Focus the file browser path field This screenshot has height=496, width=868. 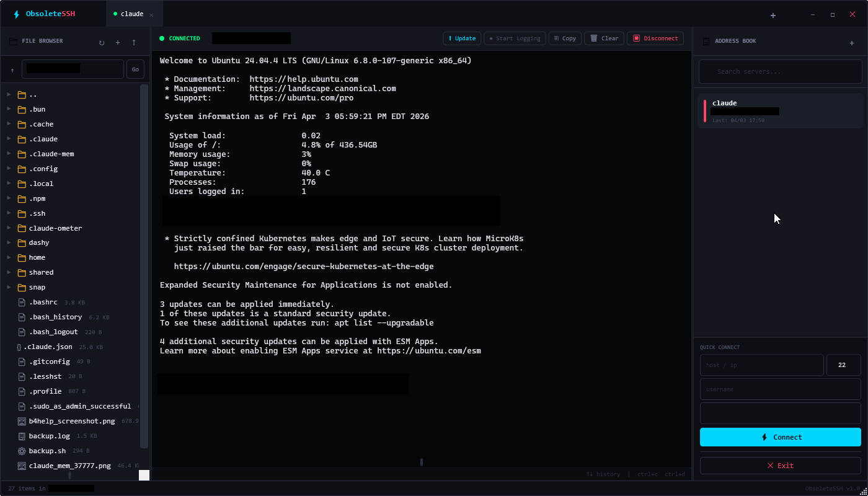[73, 69]
